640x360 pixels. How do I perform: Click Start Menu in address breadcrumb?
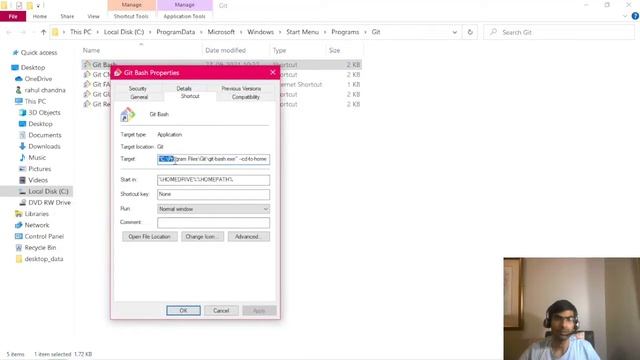click(302, 32)
